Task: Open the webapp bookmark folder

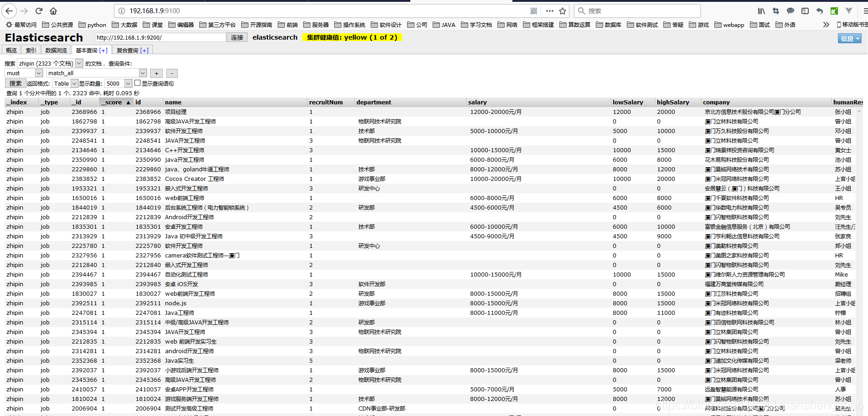Action: pos(729,25)
